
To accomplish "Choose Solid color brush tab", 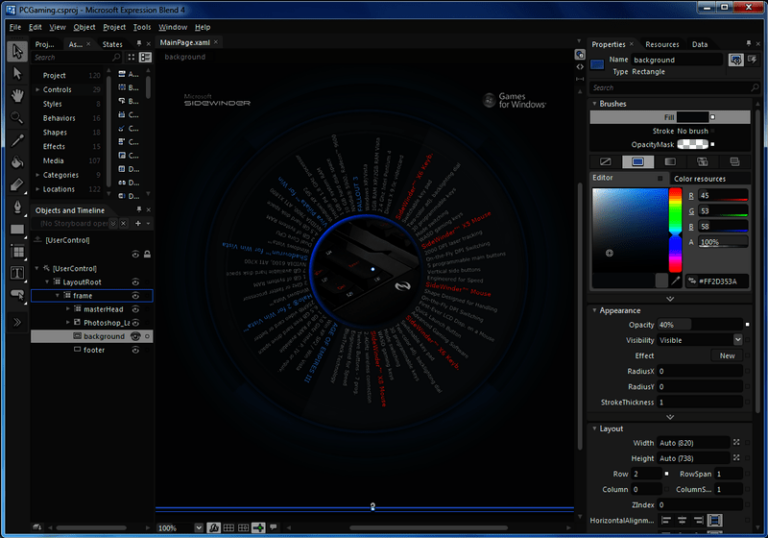I will (x=638, y=162).
